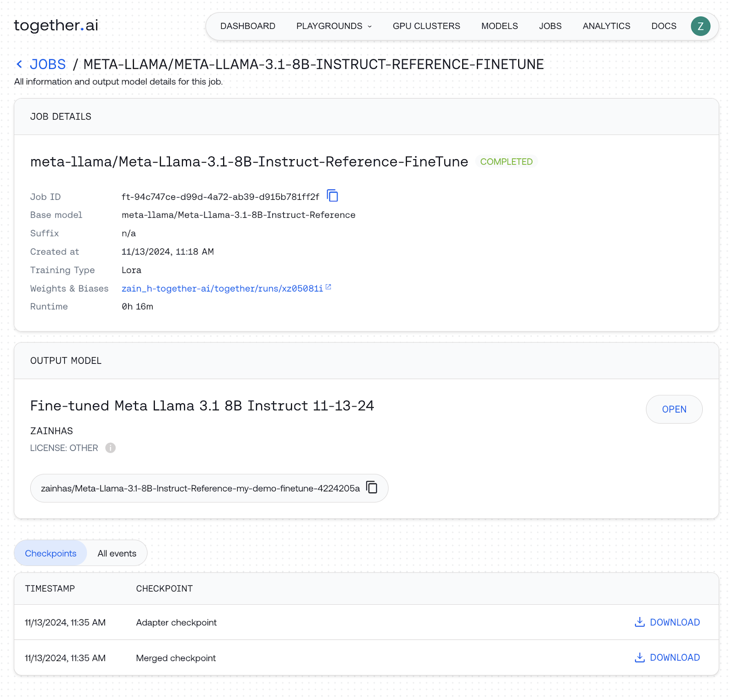Image resolution: width=733 pixels, height=700 pixels.
Task: Click the output model title Fine-tuned Meta Llama
Action: [202, 406]
